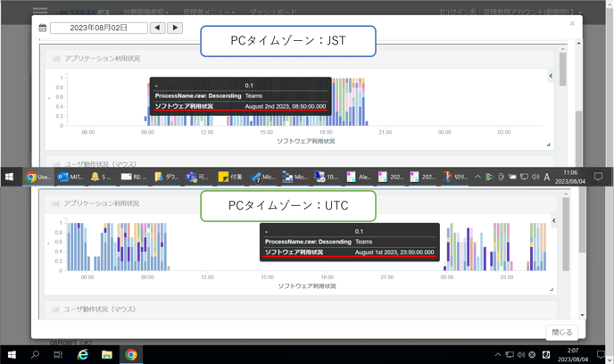Screen dimensions: 614x364
Task: Go to next day with right arrow
Action: point(175,29)
